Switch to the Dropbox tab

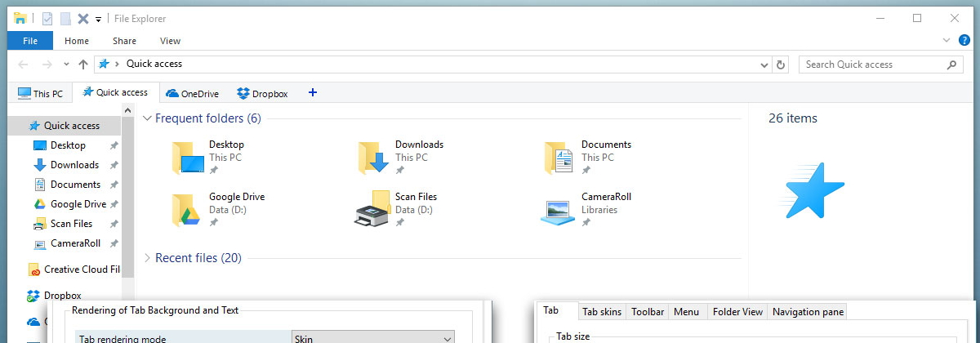pyautogui.click(x=262, y=93)
